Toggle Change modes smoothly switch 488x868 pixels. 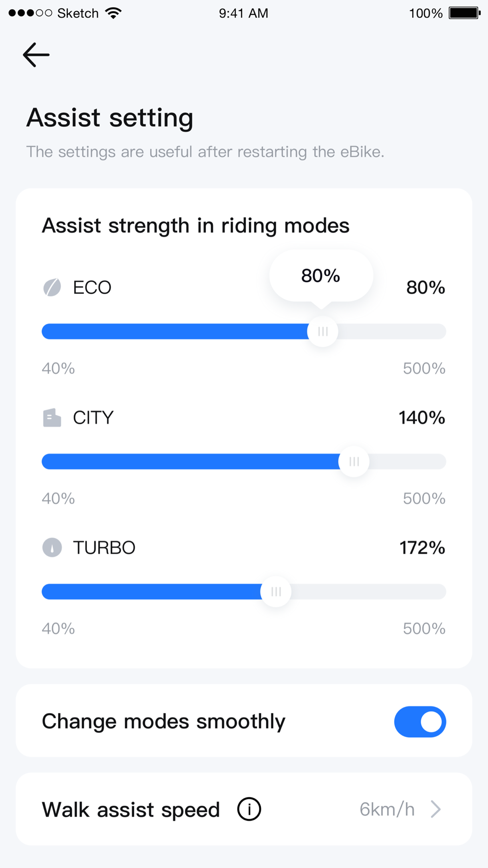pos(420,722)
